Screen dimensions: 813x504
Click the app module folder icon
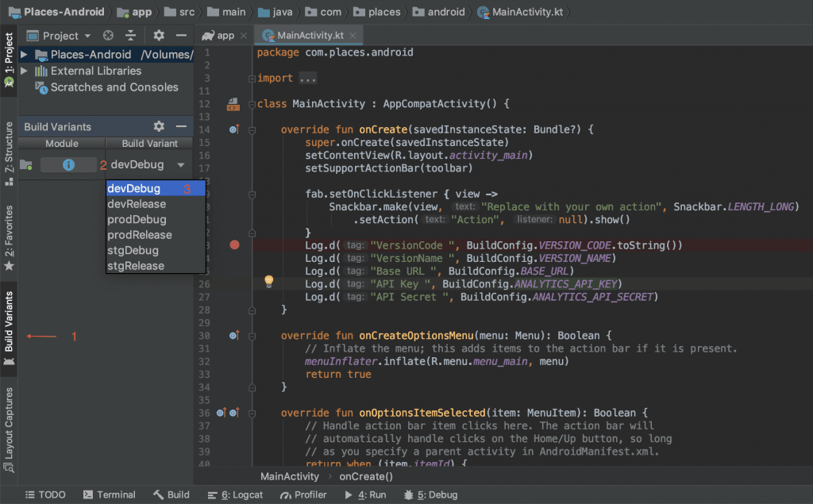click(x=26, y=165)
